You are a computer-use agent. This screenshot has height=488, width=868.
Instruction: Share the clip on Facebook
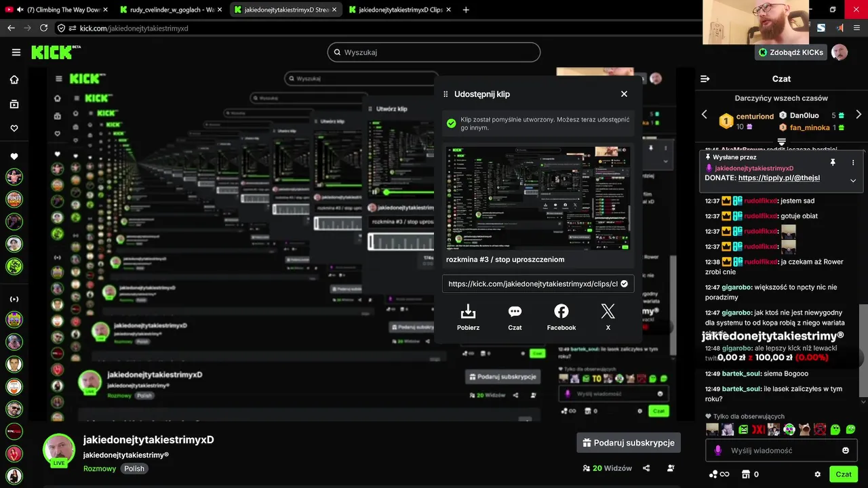(x=561, y=317)
